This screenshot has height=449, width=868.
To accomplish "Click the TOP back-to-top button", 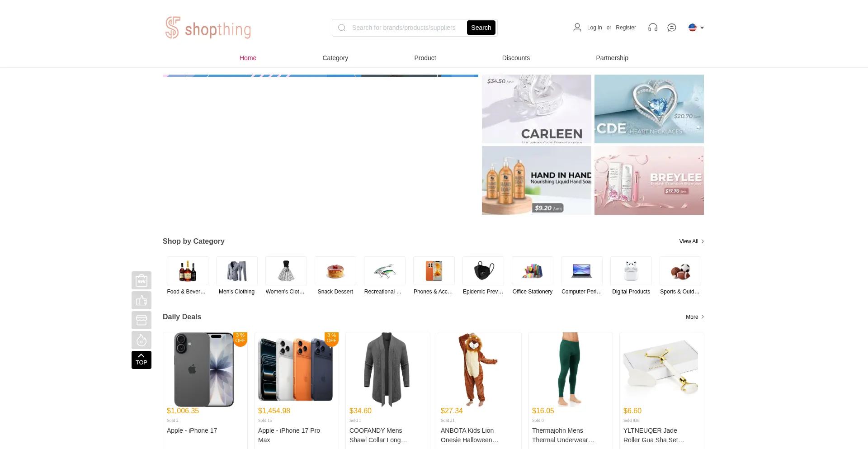I will pyautogui.click(x=142, y=360).
